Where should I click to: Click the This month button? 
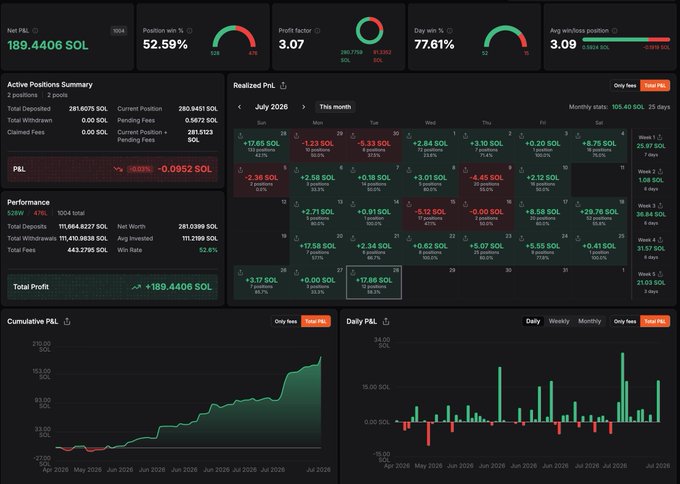coord(335,107)
